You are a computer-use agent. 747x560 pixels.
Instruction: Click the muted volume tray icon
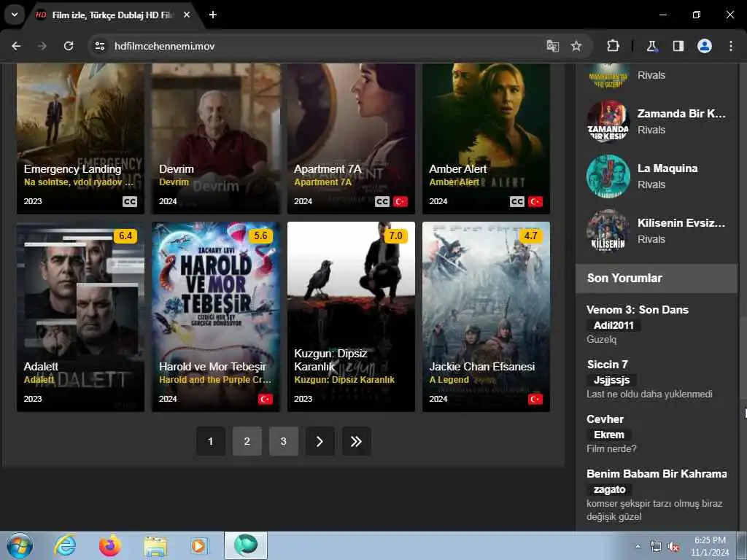click(673, 547)
